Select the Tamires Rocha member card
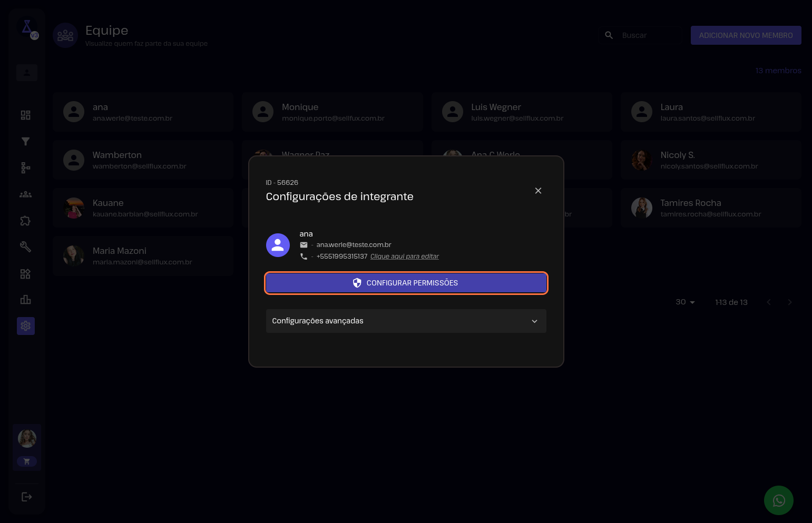This screenshot has height=523, width=812. 710,208
